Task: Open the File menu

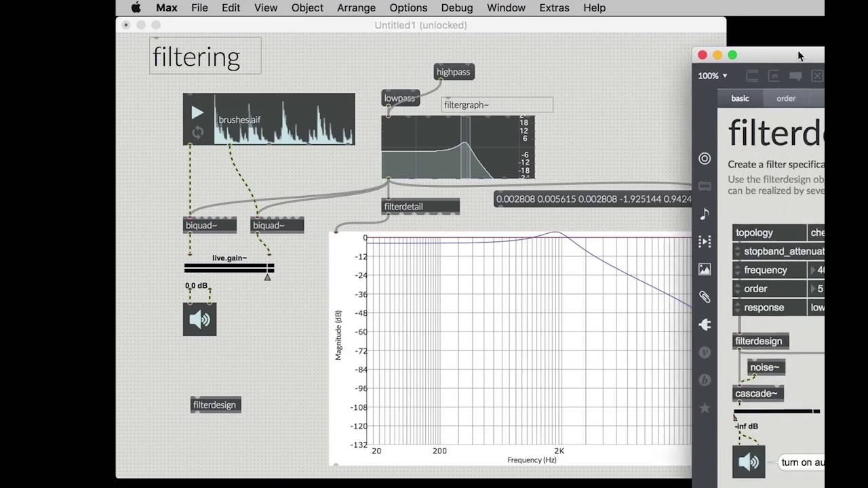Action: [199, 7]
